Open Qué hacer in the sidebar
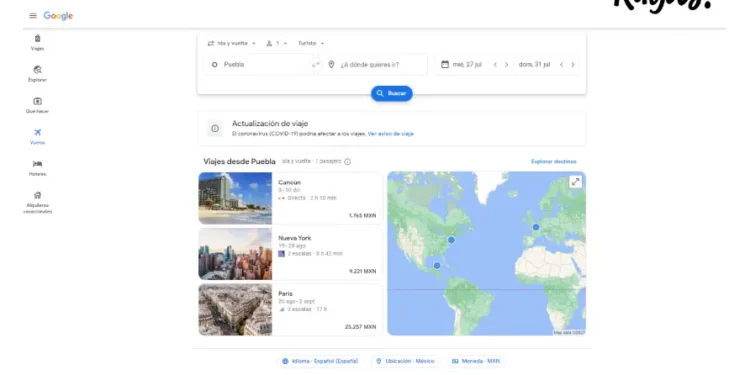 point(37,105)
